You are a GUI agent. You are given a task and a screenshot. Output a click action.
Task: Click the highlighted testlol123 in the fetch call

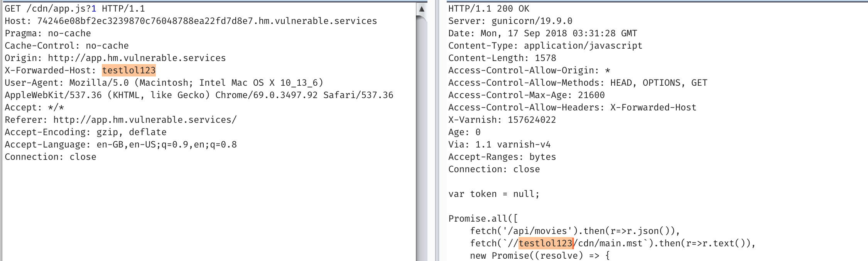coord(545,243)
